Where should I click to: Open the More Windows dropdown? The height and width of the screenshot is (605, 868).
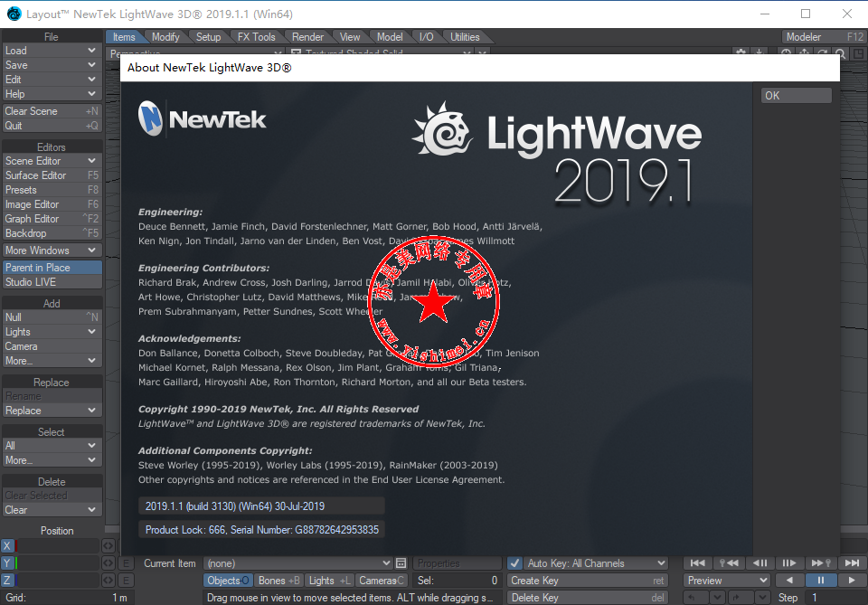tap(52, 251)
